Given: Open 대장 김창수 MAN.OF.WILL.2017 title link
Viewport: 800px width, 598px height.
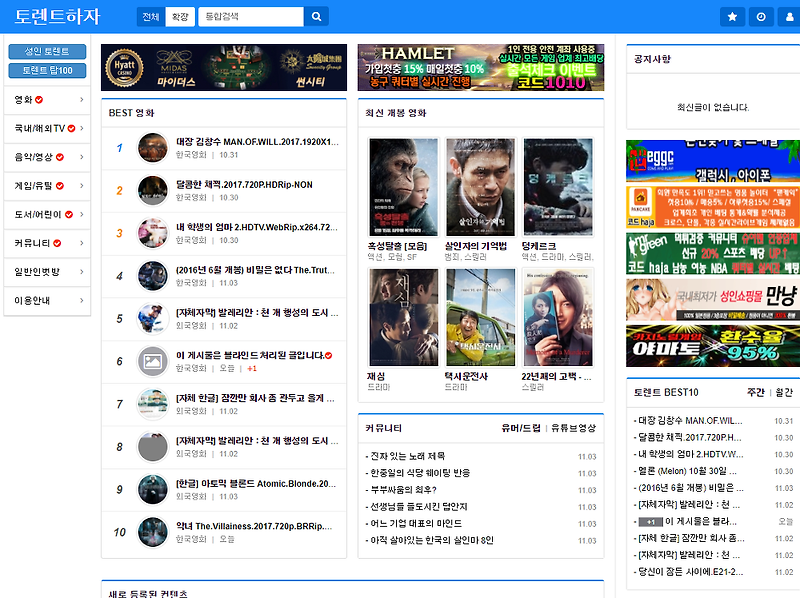Looking at the screenshot, I should 257,142.
